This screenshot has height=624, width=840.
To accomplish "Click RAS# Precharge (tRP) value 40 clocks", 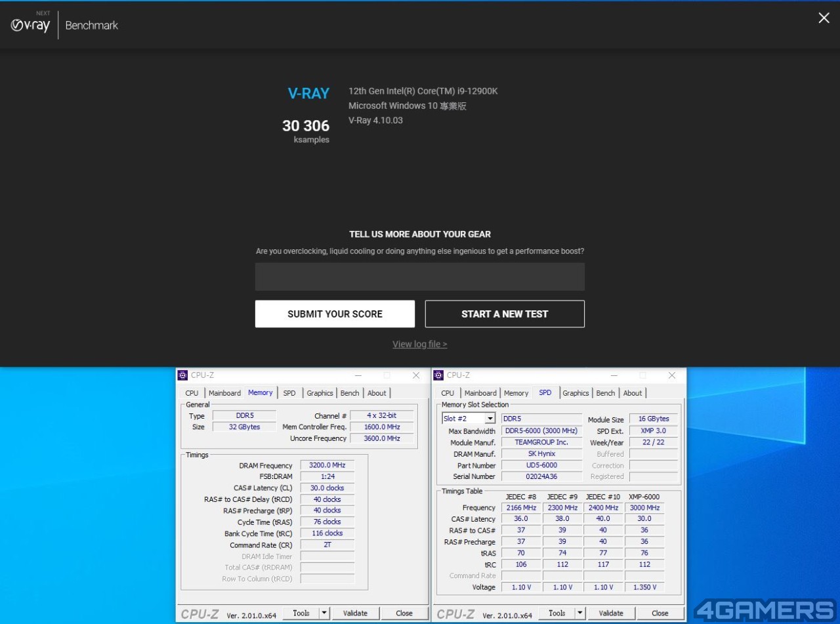I will click(x=327, y=510).
